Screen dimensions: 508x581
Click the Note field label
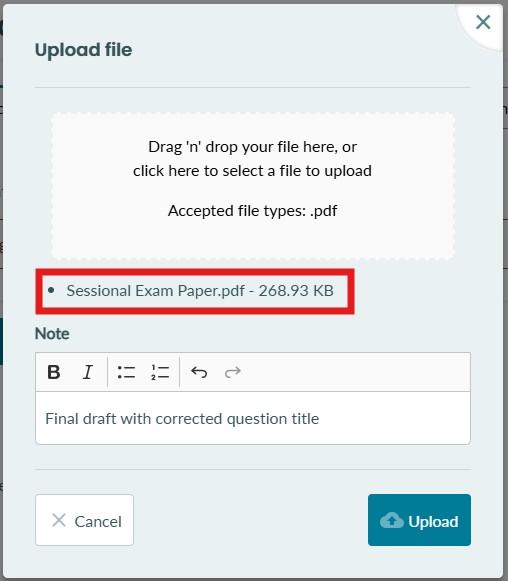(x=52, y=333)
